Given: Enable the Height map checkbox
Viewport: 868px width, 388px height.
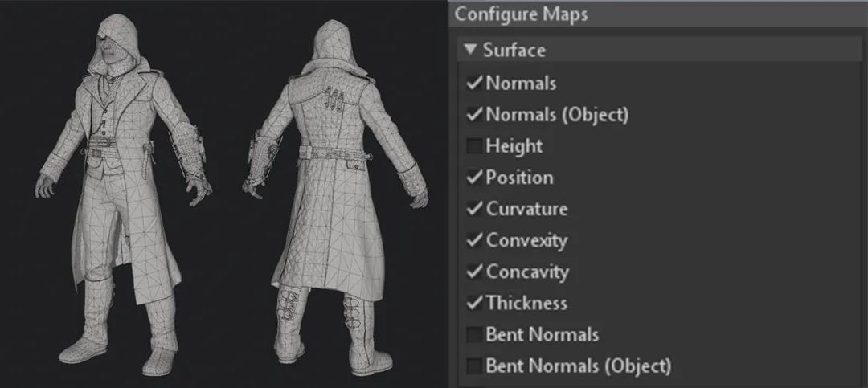Looking at the screenshot, I should [474, 146].
